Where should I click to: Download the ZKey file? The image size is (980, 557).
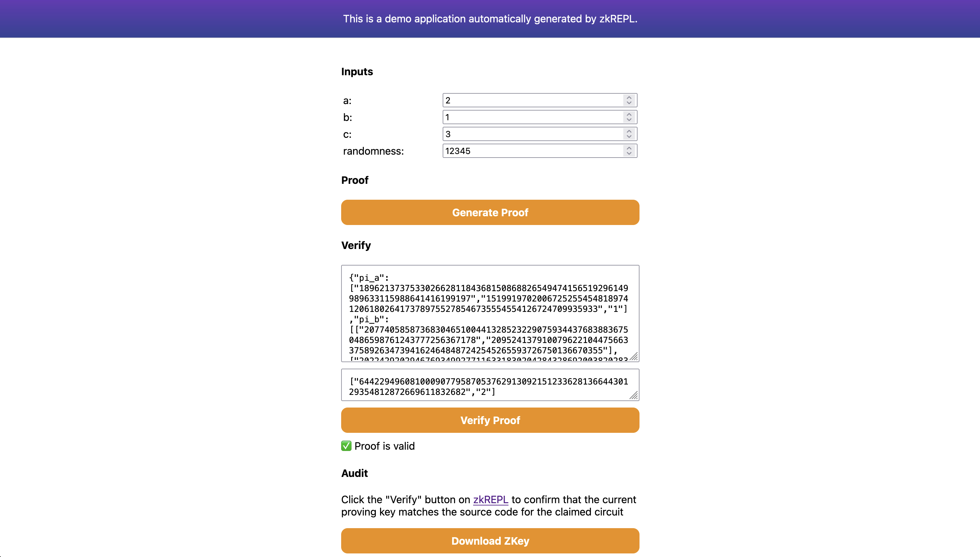coord(490,540)
